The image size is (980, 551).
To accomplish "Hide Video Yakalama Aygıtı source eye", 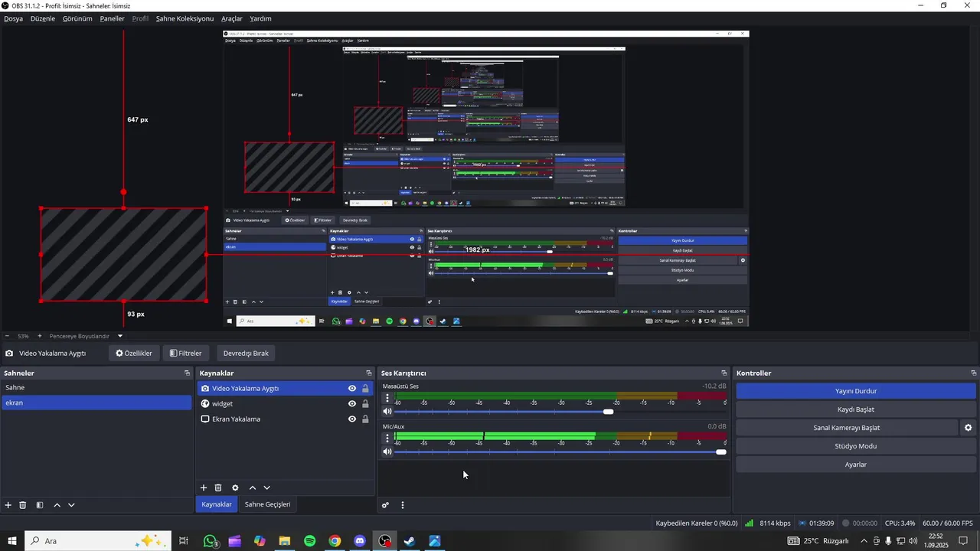I will [x=352, y=389].
